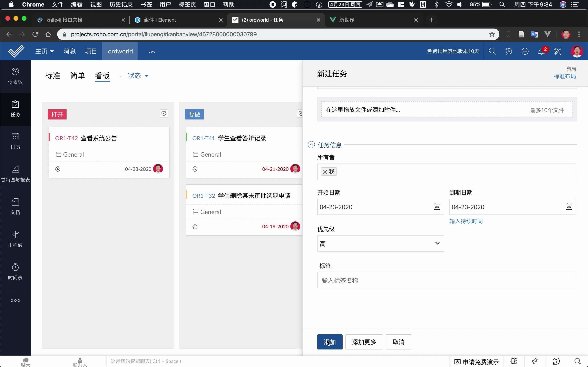Screen dimensions: 588x367
Task: Select the 任务 tasks sidebar icon
Action: [15, 109]
